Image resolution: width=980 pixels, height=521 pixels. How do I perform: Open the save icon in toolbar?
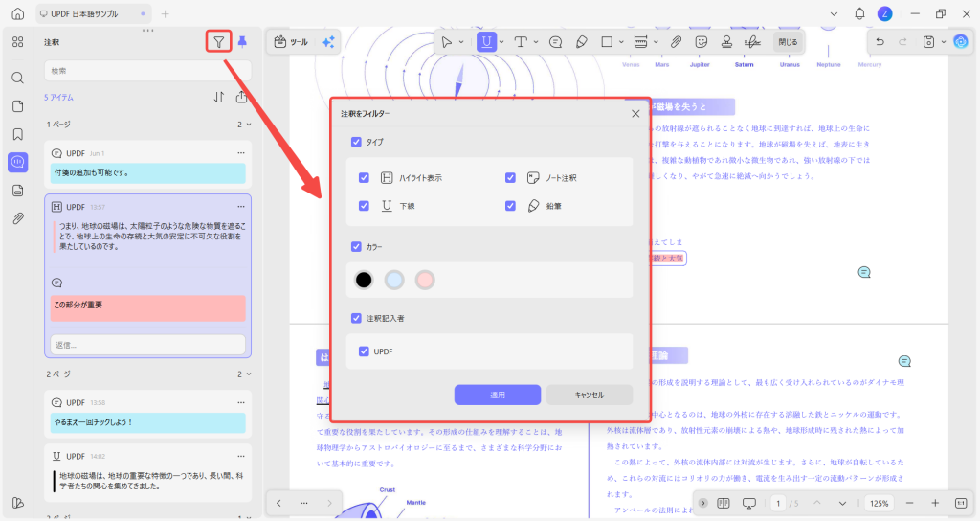(x=928, y=42)
